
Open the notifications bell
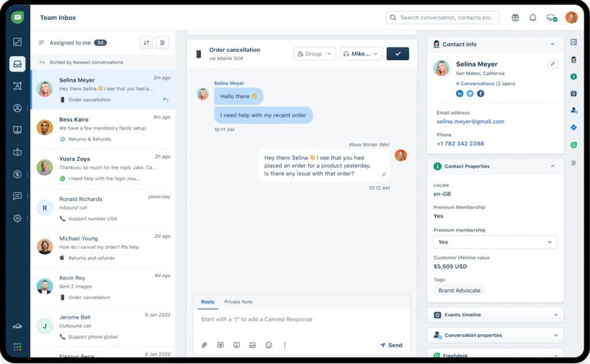tap(532, 17)
